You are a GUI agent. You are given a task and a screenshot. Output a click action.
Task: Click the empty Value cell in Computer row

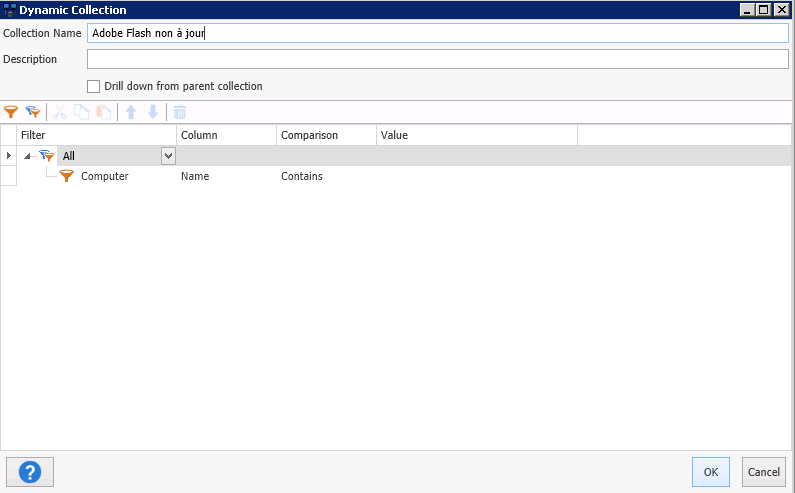point(477,176)
